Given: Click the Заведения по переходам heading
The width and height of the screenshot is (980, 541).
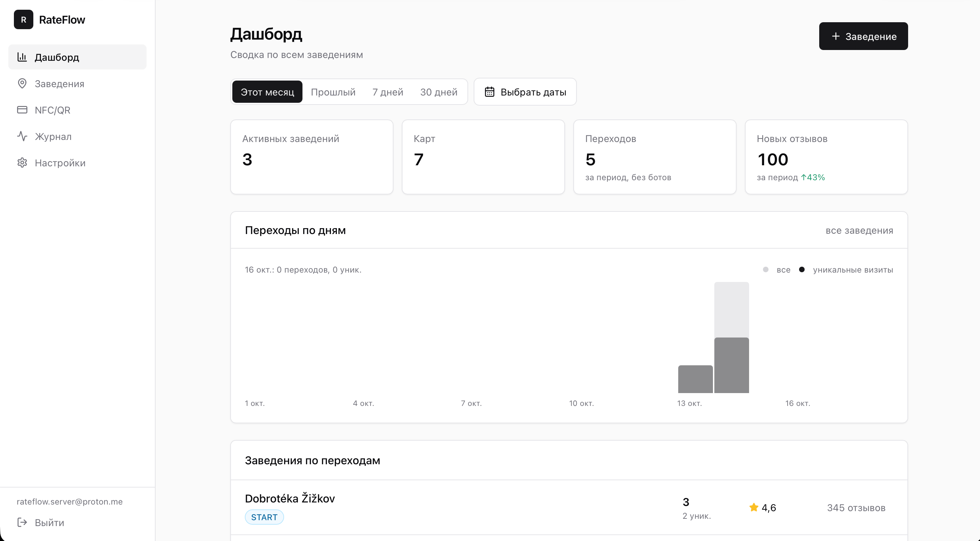Looking at the screenshot, I should pyautogui.click(x=312, y=461).
